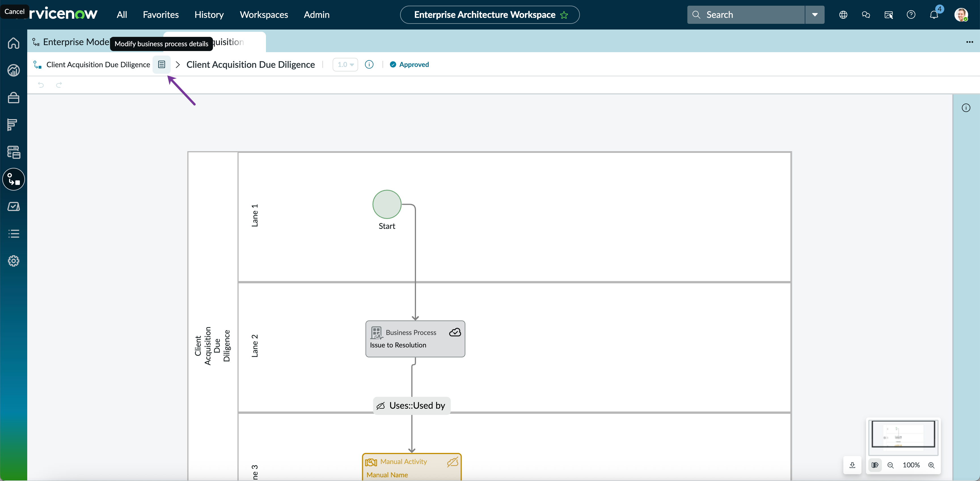
Task: Expand the search scope dropdown arrow
Action: pyautogui.click(x=815, y=15)
